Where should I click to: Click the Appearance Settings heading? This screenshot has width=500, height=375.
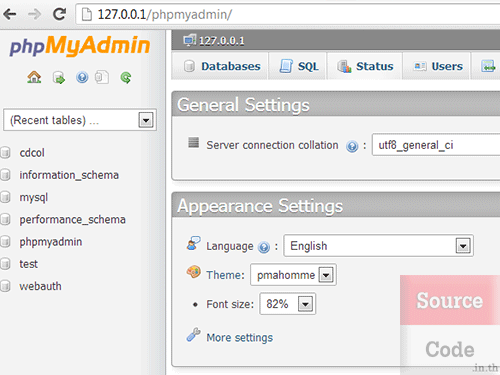pos(260,206)
